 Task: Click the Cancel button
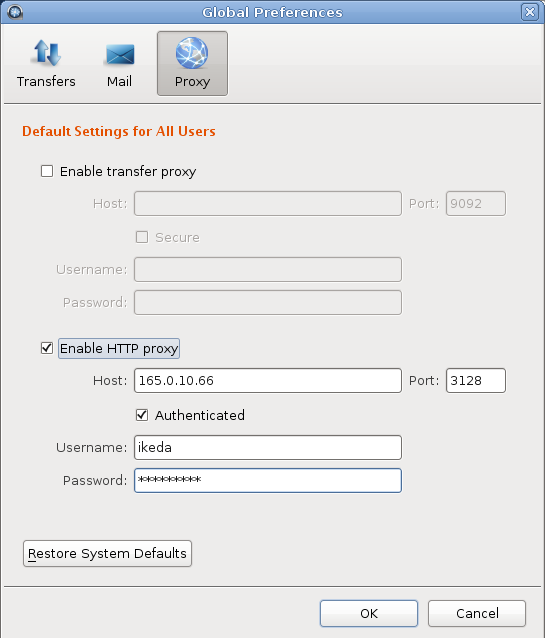click(x=477, y=613)
